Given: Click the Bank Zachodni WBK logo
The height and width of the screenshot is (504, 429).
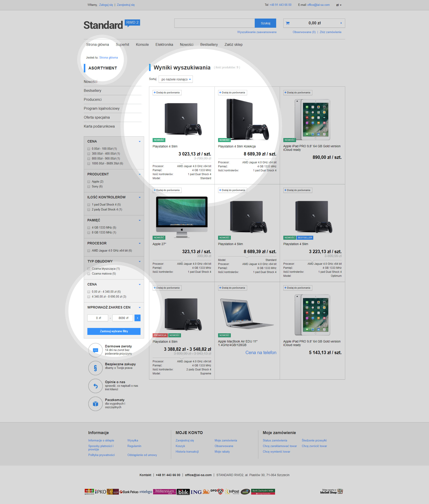Looking at the screenshot, I should click(263, 491).
